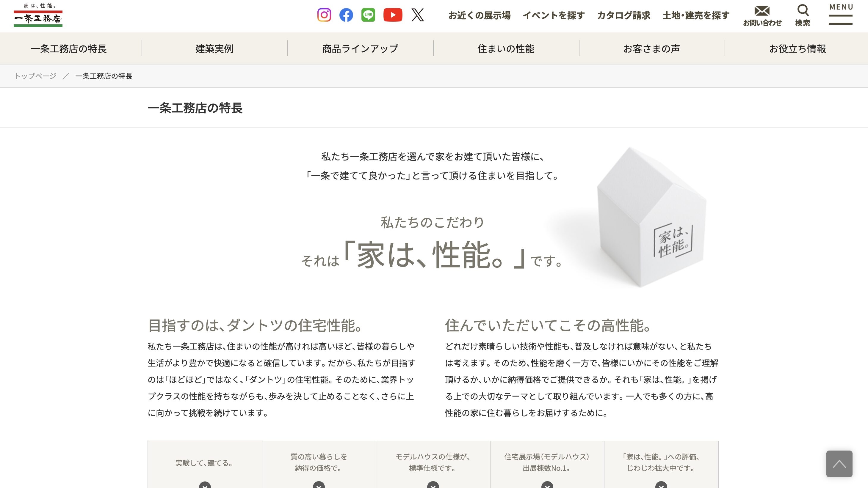Viewport: 868px width, 488px height.
Task: Open the Instagram social icon
Action: [x=324, y=15]
